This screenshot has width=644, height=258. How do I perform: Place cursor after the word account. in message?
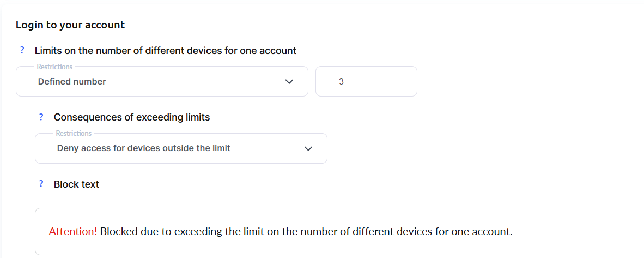tap(513, 231)
